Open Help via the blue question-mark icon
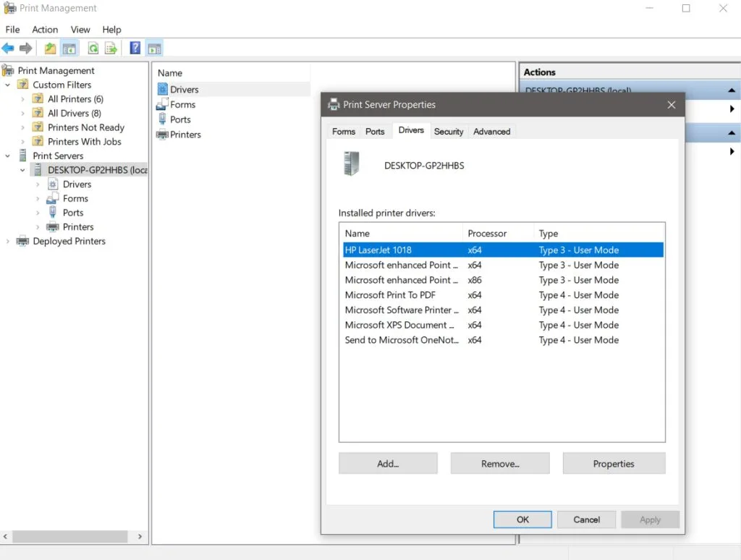The image size is (741, 560). click(135, 48)
